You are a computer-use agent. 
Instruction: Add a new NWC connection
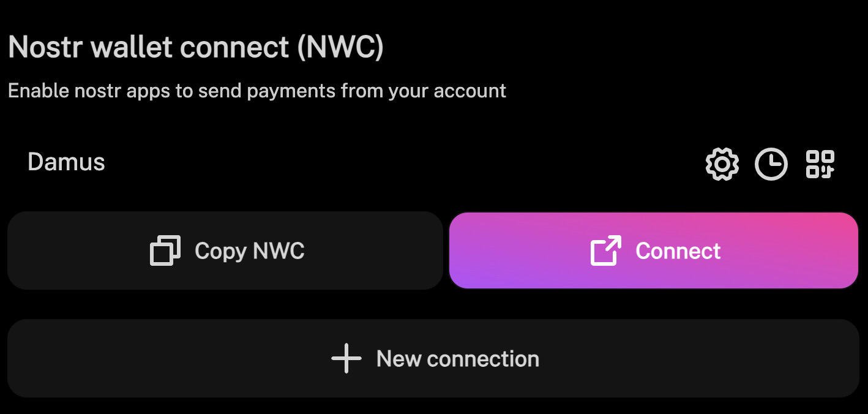click(433, 358)
